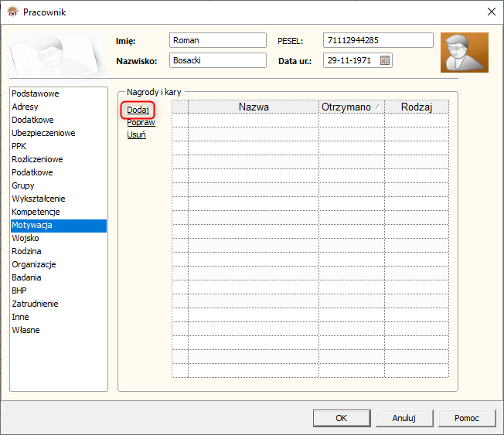Image resolution: width=504 pixels, height=435 pixels.
Task: Focus the Nazwisko input field
Action: coord(217,60)
